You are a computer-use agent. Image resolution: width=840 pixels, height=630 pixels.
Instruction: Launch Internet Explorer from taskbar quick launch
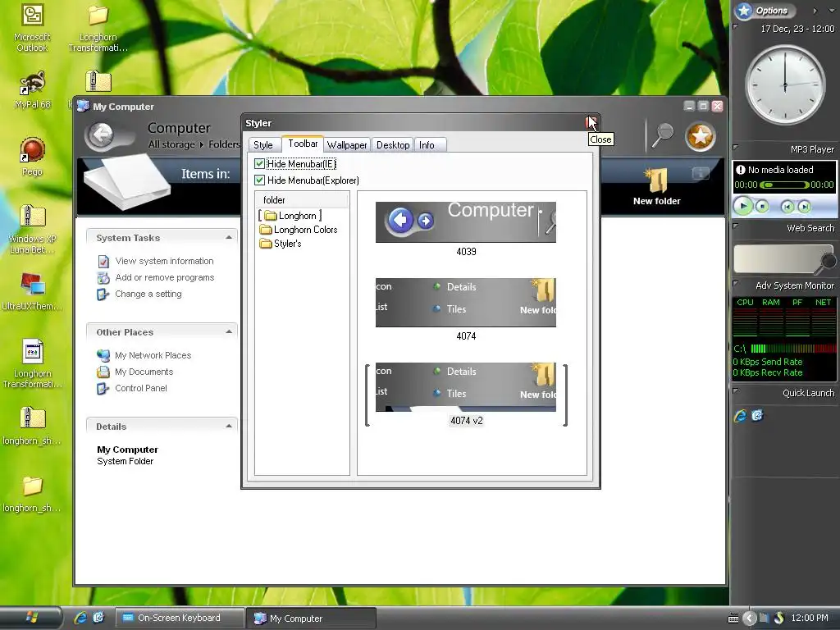pyautogui.click(x=81, y=618)
